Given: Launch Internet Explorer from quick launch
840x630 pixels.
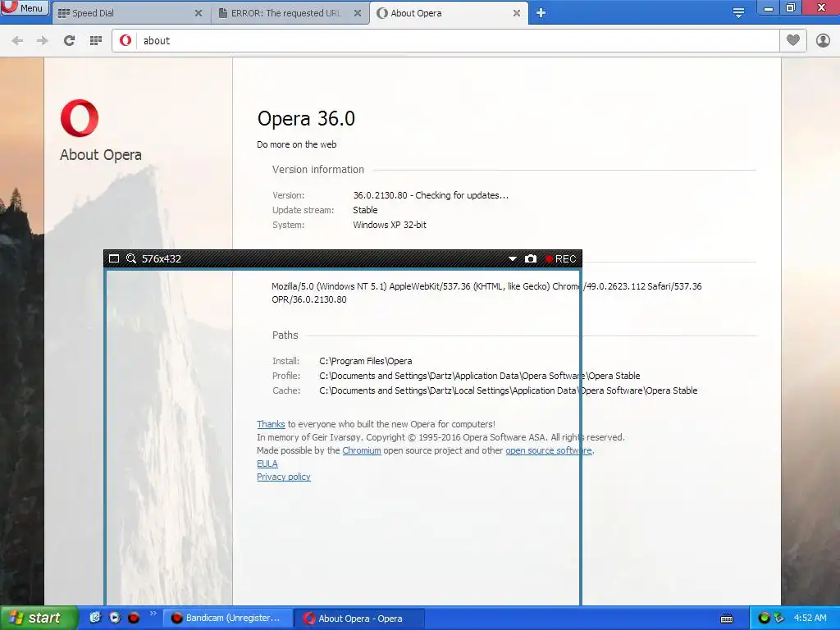Looking at the screenshot, I should coord(95,618).
